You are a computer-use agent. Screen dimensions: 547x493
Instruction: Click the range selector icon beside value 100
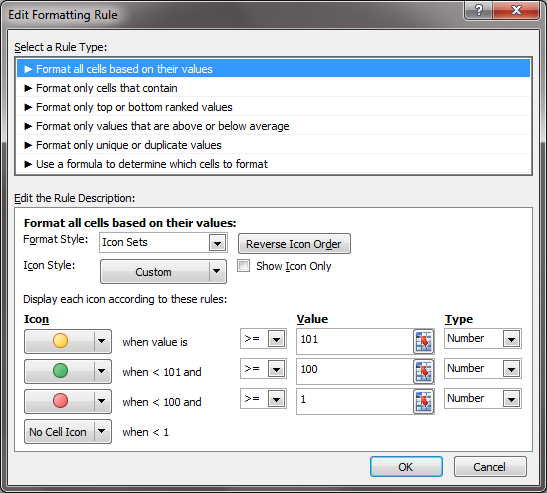424,371
